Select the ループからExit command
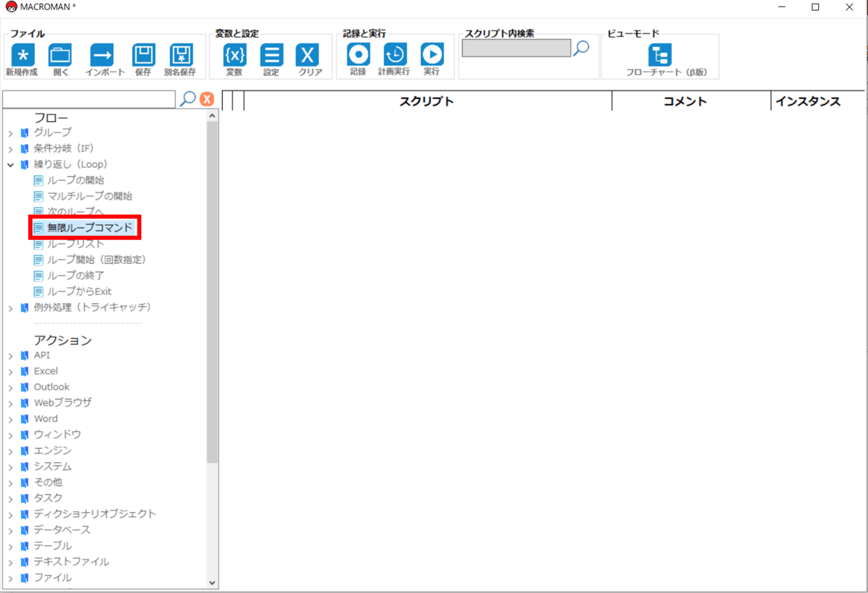This screenshot has height=593, width=868. point(79,291)
